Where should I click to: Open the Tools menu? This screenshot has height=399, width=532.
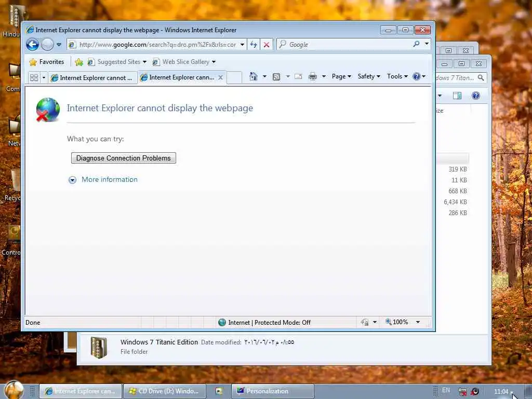tap(397, 76)
